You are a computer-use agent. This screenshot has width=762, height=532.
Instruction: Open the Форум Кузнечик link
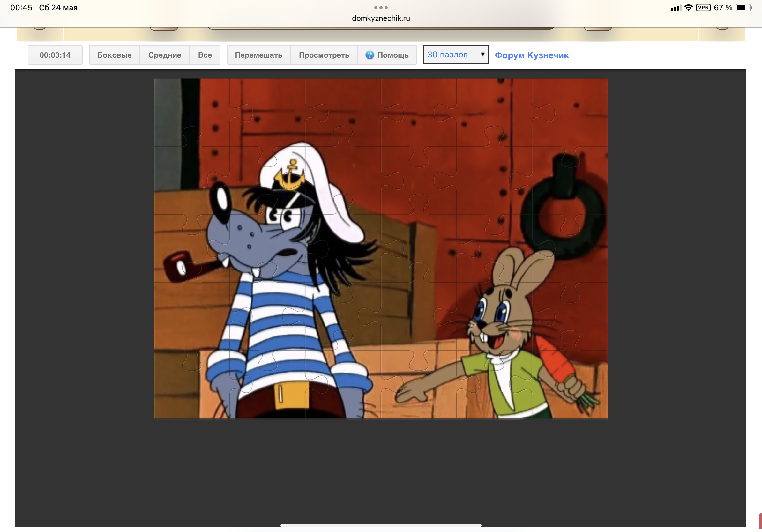click(x=532, y=55)
